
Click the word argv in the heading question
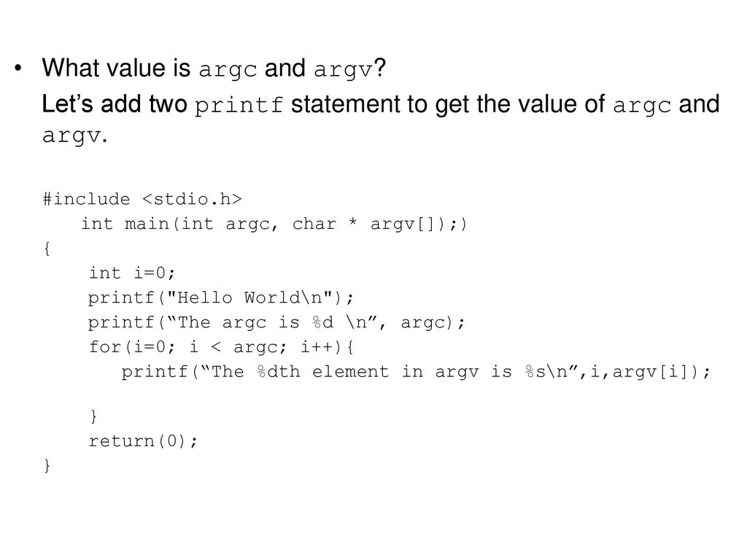tap(343, 69)
